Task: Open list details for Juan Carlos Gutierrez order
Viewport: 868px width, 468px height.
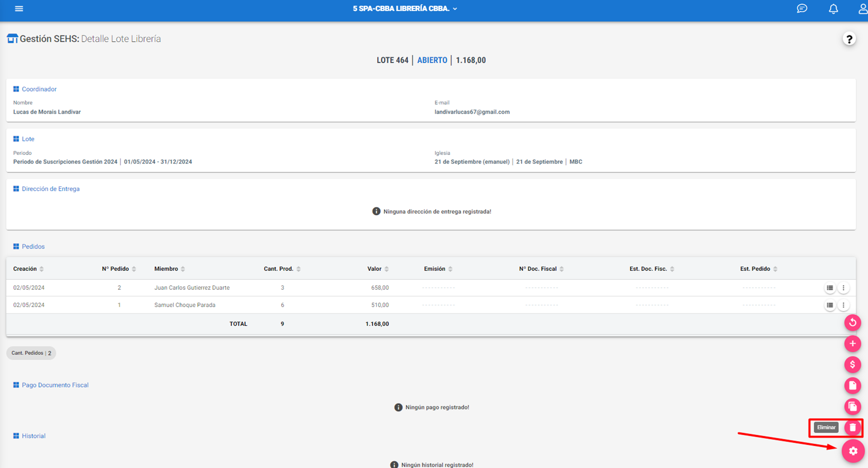Action: (x=829, y=288)
